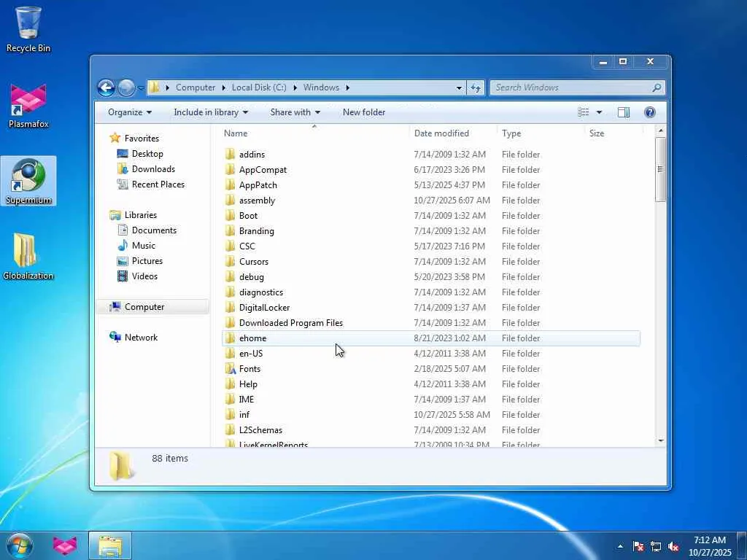Select Computer in the navigation pane

(144, 307)
